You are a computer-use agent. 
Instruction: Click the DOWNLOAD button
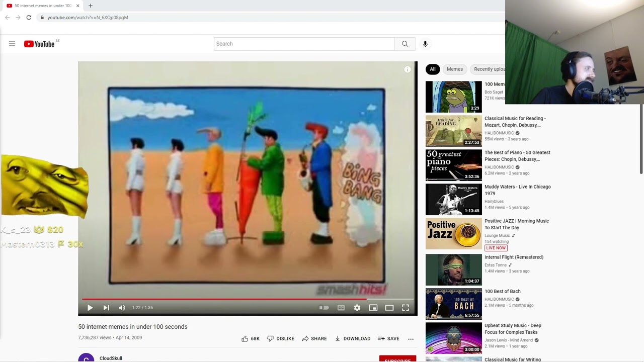353,339
